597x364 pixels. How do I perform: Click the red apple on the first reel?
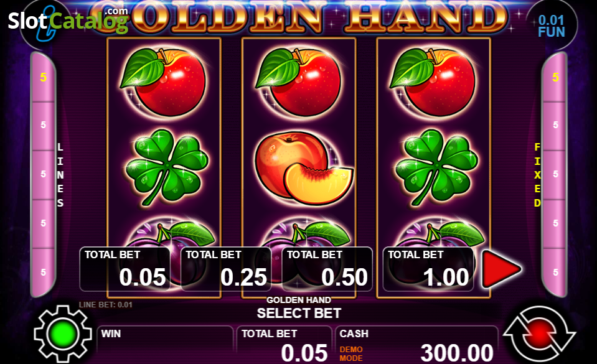(x=164, y=82)
